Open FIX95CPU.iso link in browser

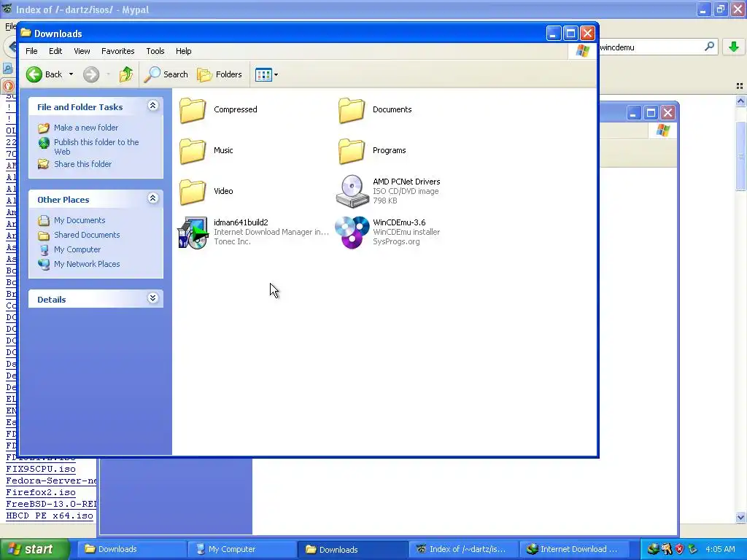[x=41, y=469]
